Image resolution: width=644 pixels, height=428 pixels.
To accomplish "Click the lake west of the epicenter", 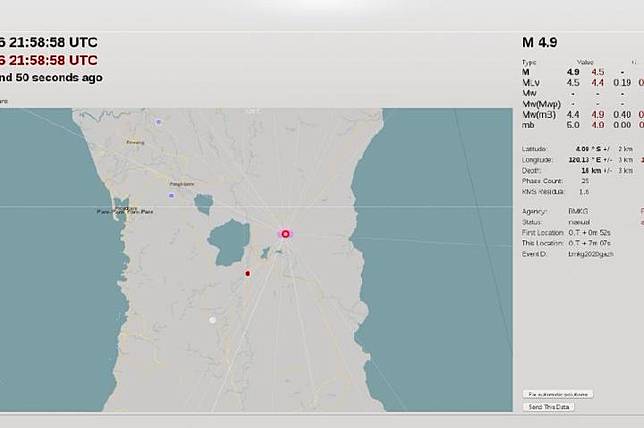I will 233,240.
